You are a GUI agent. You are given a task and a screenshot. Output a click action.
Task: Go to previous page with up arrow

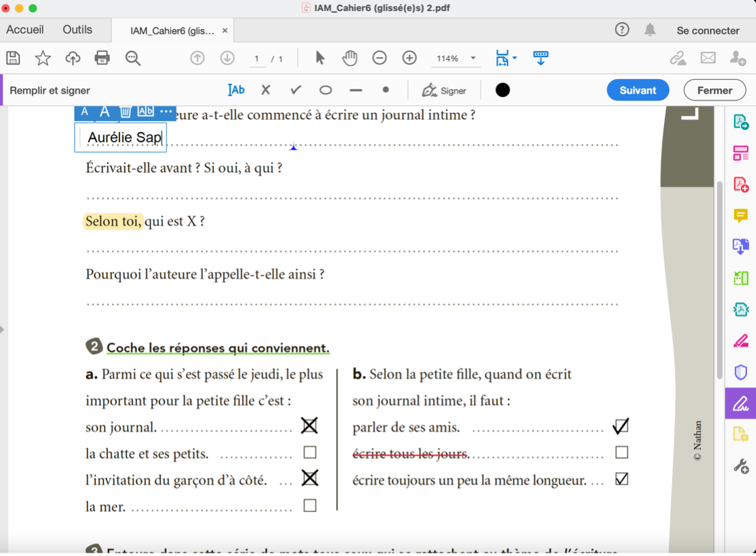coord(197,58)
